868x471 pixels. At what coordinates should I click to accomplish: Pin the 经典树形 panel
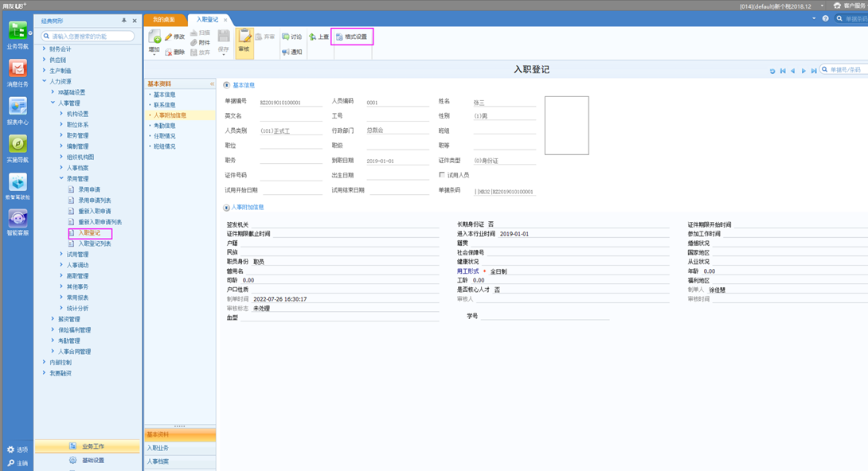[x=124, y=21]
